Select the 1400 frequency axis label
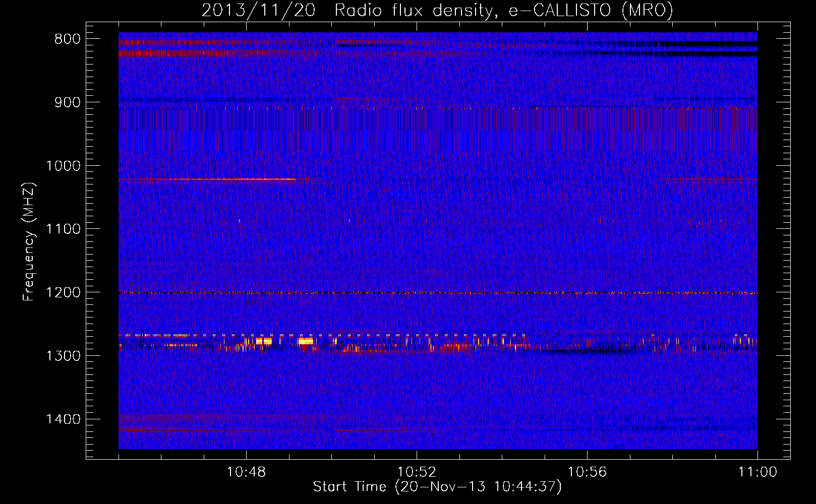Screen dimensions: 816x504 (63, 419)
